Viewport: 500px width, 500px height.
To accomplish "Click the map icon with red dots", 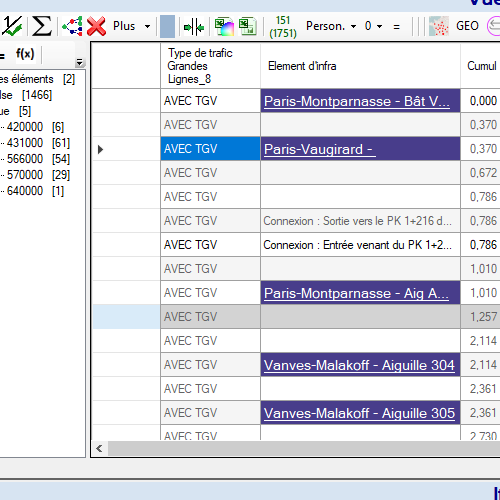I will pos(439,26).
